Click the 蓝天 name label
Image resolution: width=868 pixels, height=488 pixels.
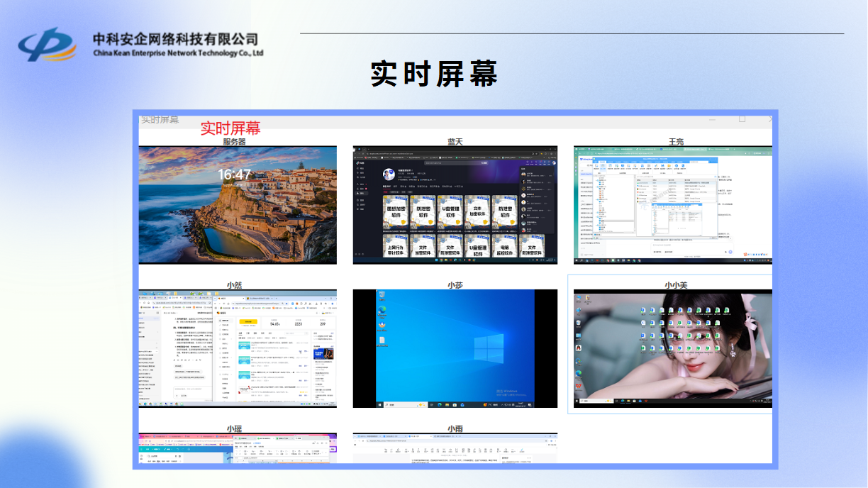click(x=455, y=142)
